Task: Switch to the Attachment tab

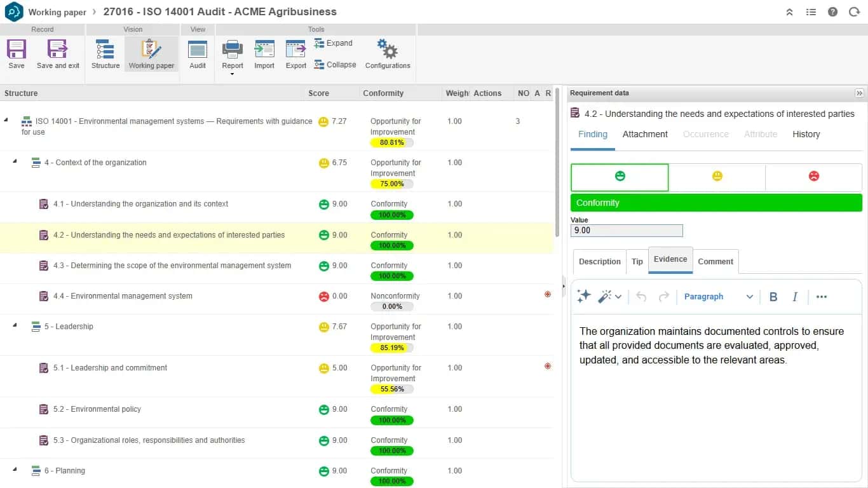Action: coord(645,134)
